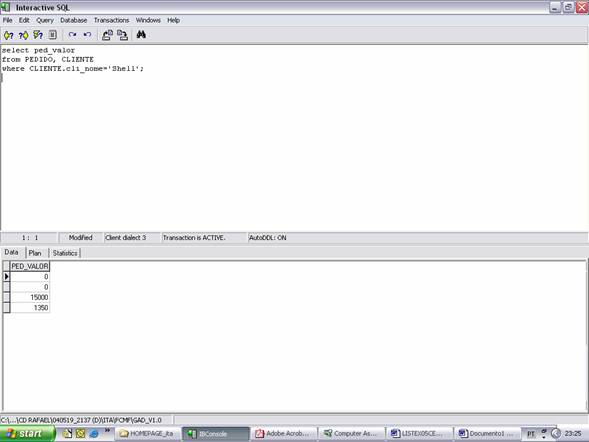Open the Query menu
The width and height of the screenshot is (589, 442).
click(45, 20)
